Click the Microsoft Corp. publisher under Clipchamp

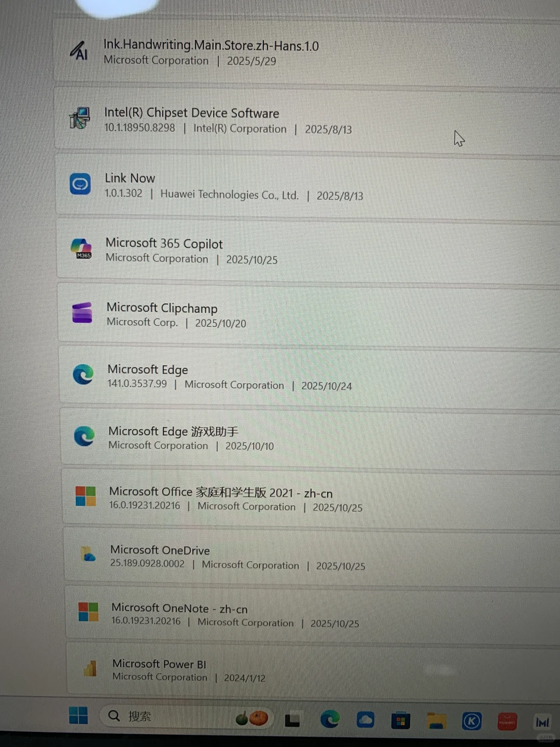[x=142, y=322]
